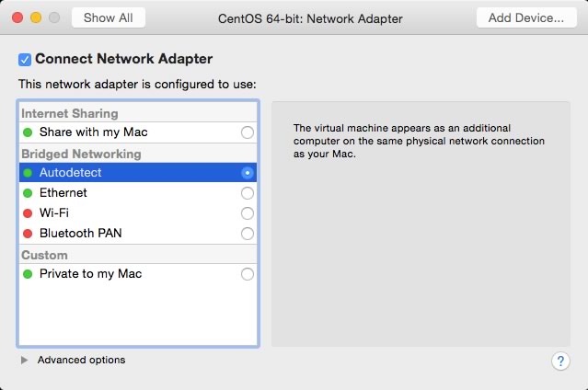Click green status dot beside Autodetect
Viewport: 588px width, 390px height.
pos(28,173)
